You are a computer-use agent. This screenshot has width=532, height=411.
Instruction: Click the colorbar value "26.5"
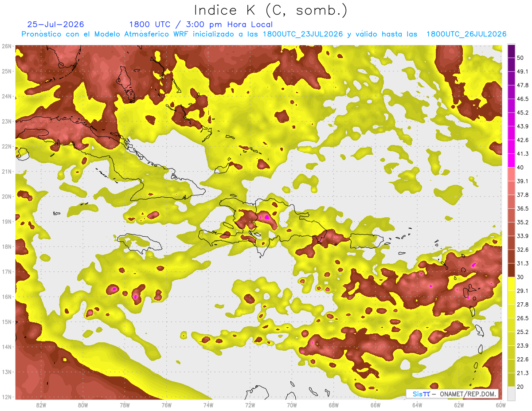pyautogui.click(x=523, y=318)
